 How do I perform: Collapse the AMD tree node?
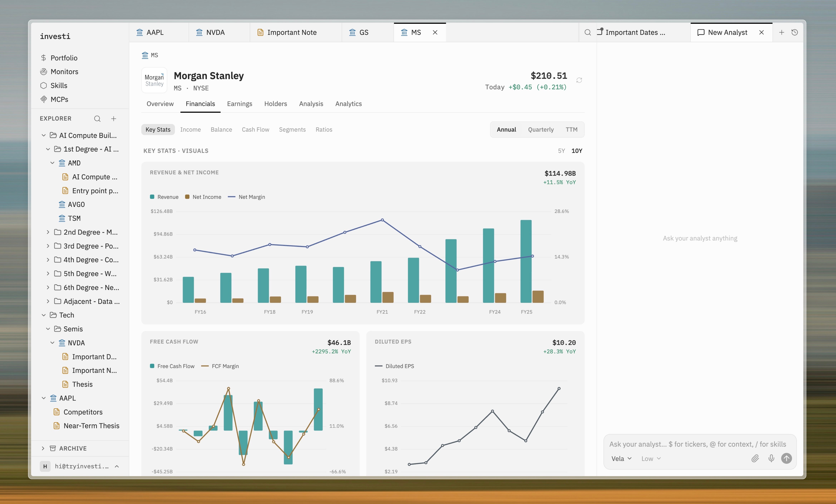pos(52,163)
